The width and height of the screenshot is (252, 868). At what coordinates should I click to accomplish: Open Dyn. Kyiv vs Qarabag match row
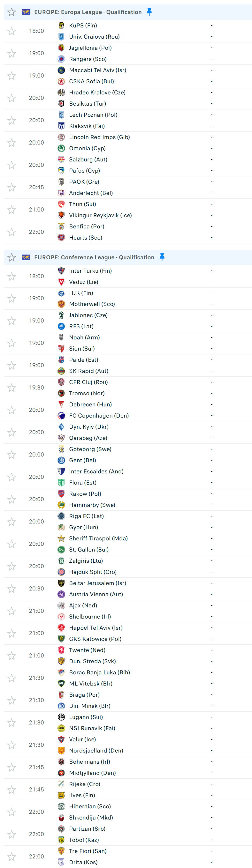pyautogui.click(x=128, y=432)
